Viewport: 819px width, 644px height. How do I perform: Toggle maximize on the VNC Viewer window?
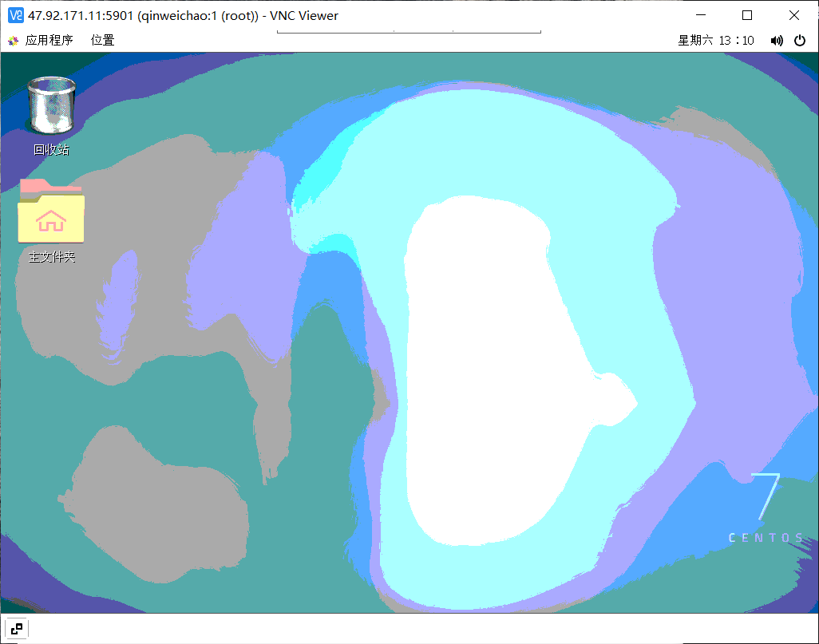click(x=746, y=15)
